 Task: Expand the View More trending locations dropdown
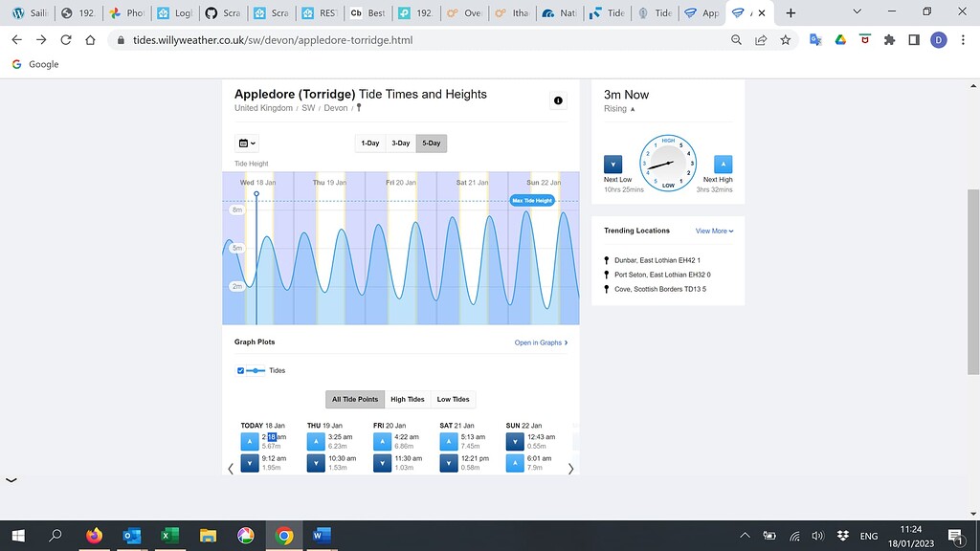pos(714,231)
